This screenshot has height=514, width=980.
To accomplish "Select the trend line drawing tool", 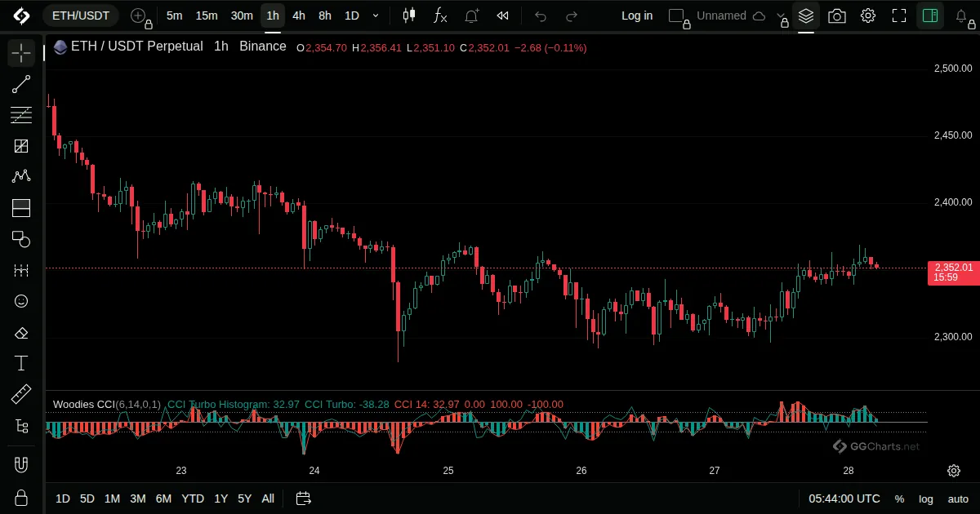I will point(21,84).
